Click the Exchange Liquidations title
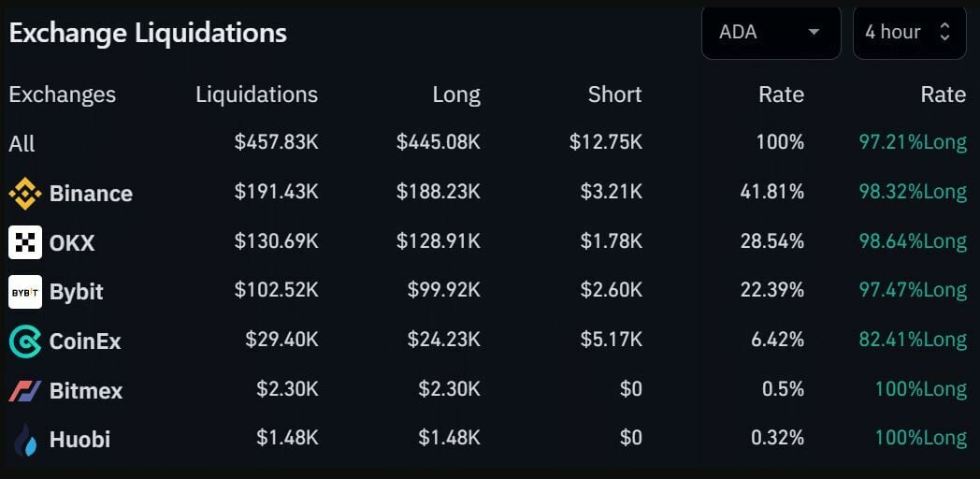 (148, 33)
